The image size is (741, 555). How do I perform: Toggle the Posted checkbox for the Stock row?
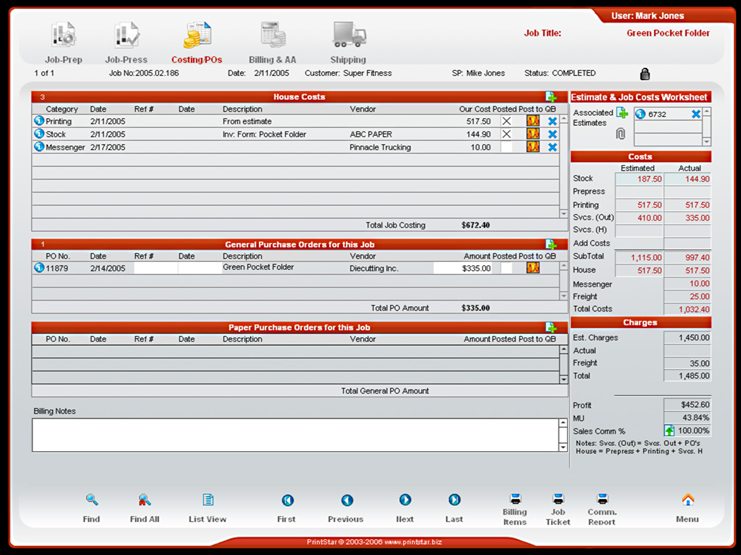pyautogui.click(x=507, y=134)
